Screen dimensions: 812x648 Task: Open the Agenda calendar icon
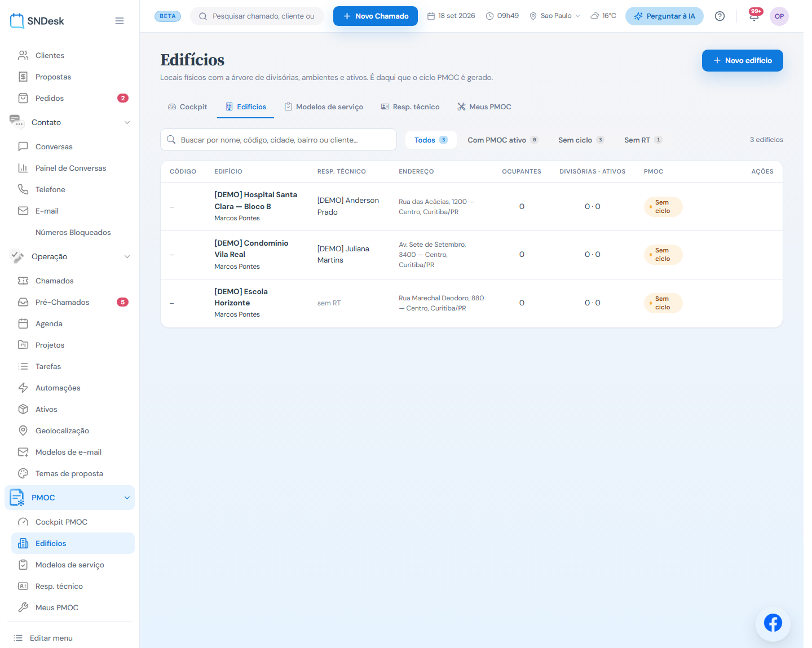coord(23,323)
